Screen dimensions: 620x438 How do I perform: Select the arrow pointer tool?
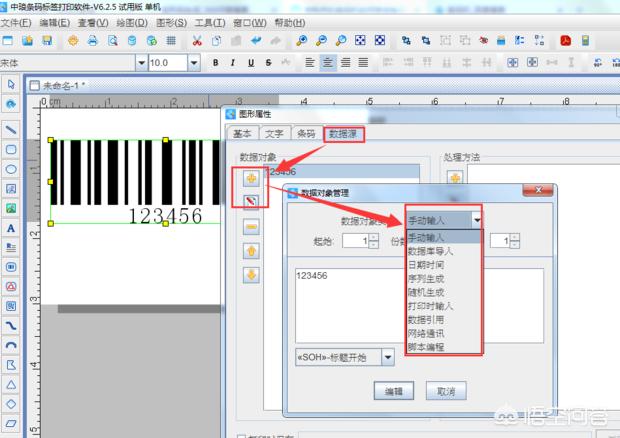pos(11,84)
